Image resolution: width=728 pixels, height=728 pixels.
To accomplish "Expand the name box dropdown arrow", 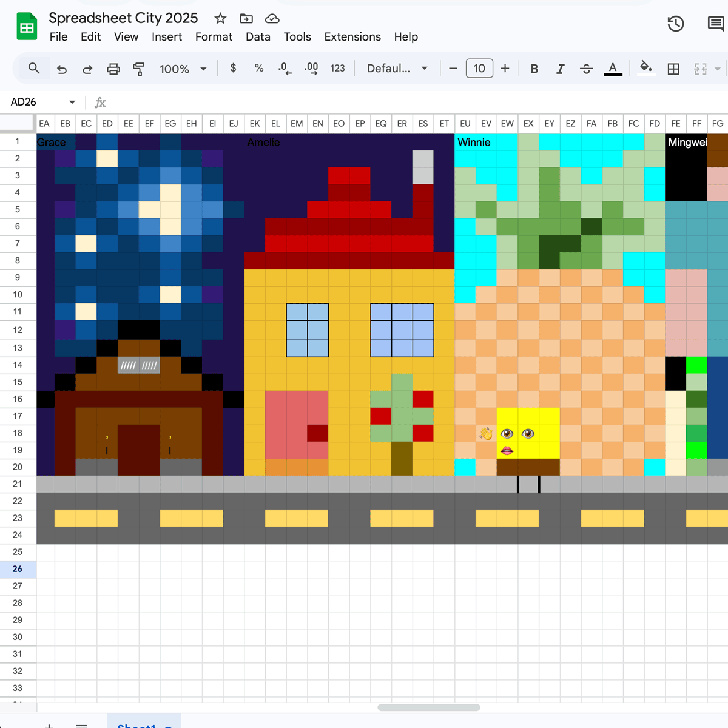I will [x=72, y=102].
